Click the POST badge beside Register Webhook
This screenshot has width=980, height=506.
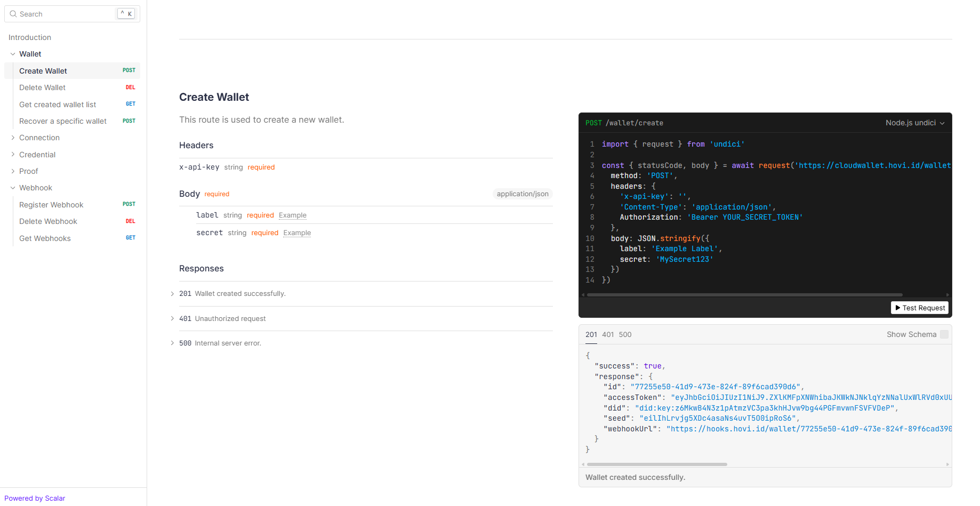pyautogui.click(x=129, y=204)
